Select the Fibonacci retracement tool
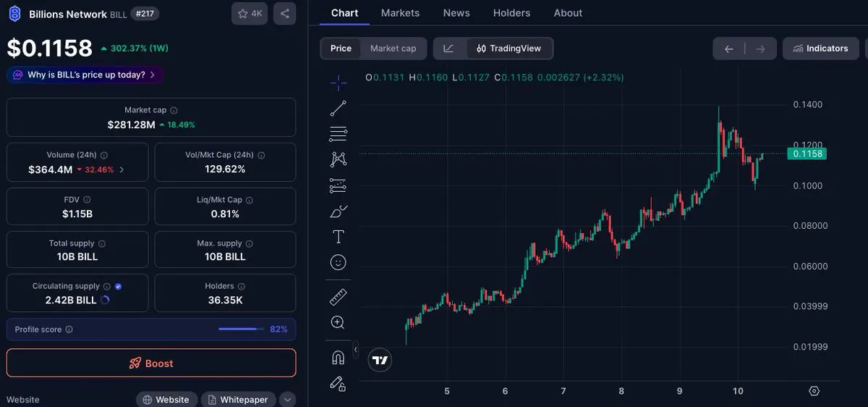Image resolution: width=868 pixels, height=407 pixels. 339,134
